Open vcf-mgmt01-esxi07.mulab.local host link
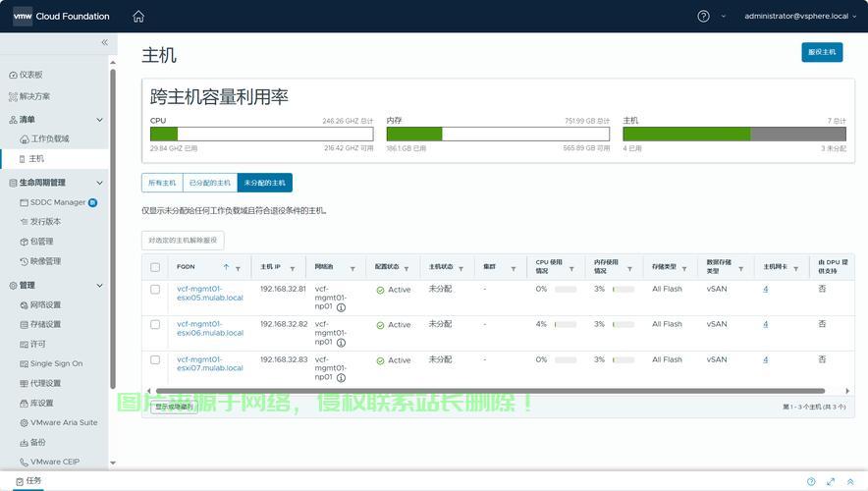Screen dimensions: 868x491 coord(209,364)
